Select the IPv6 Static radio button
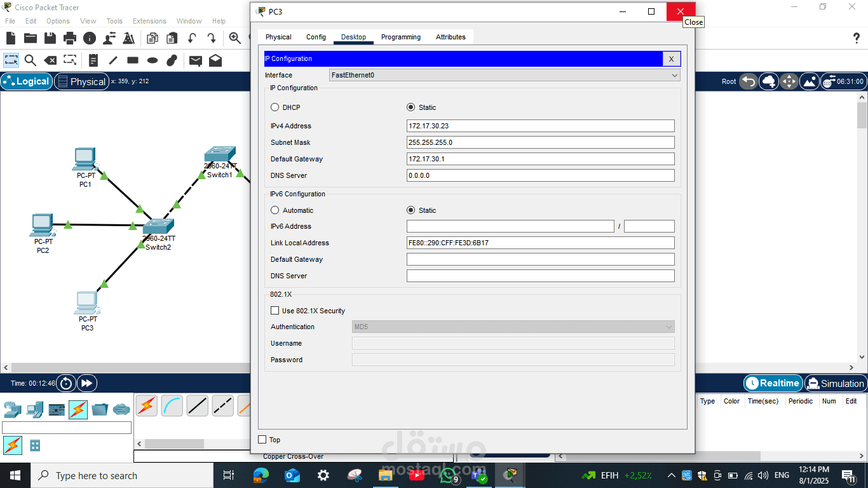This screenshot has height=488, width=868. [x=410, y=210]
